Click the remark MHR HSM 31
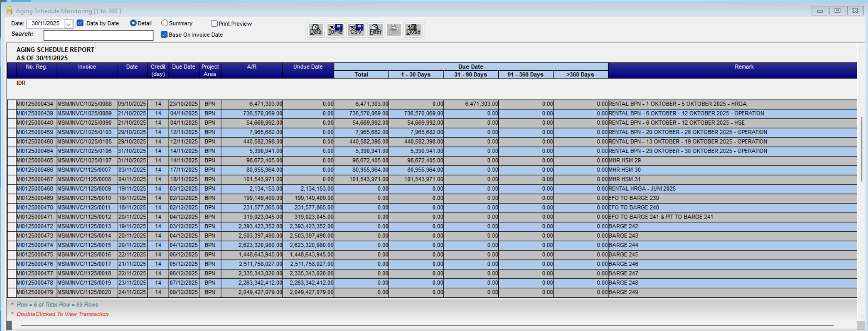 point(624,179)
